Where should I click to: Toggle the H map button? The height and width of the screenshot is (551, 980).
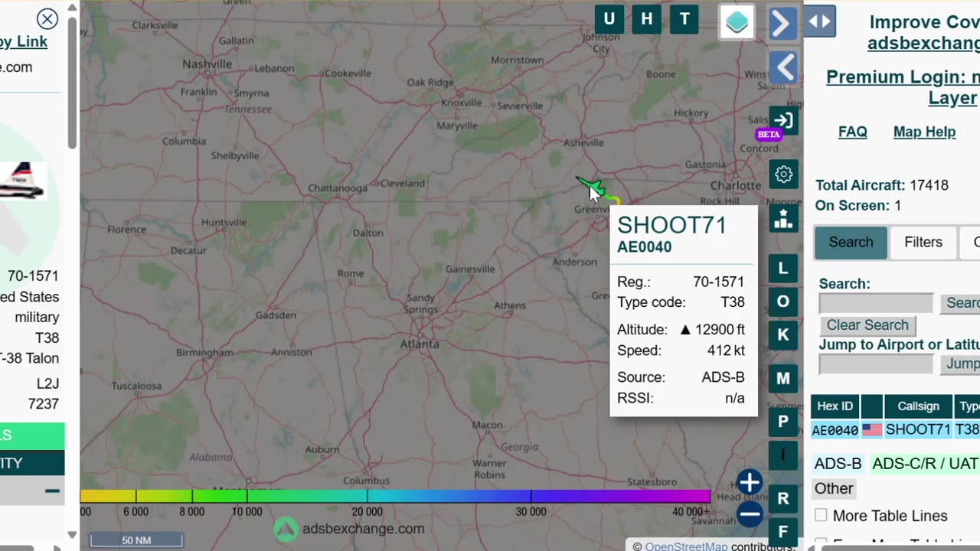647,19
